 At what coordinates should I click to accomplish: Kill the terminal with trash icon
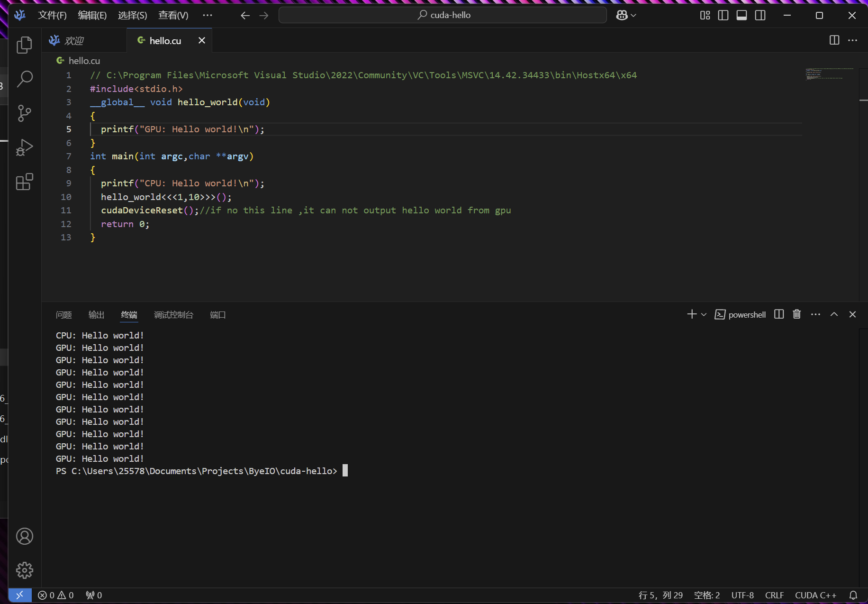(x=797, y=314)
